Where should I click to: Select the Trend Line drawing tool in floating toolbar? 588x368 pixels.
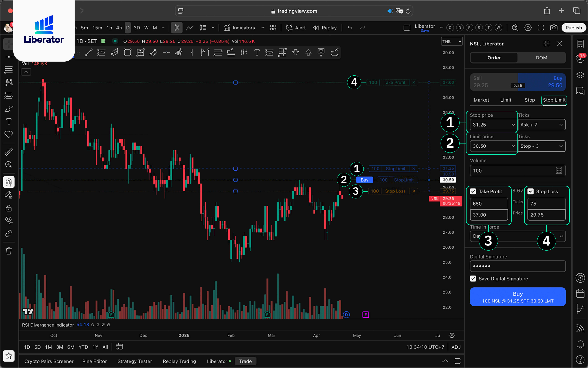coord(88,52)
